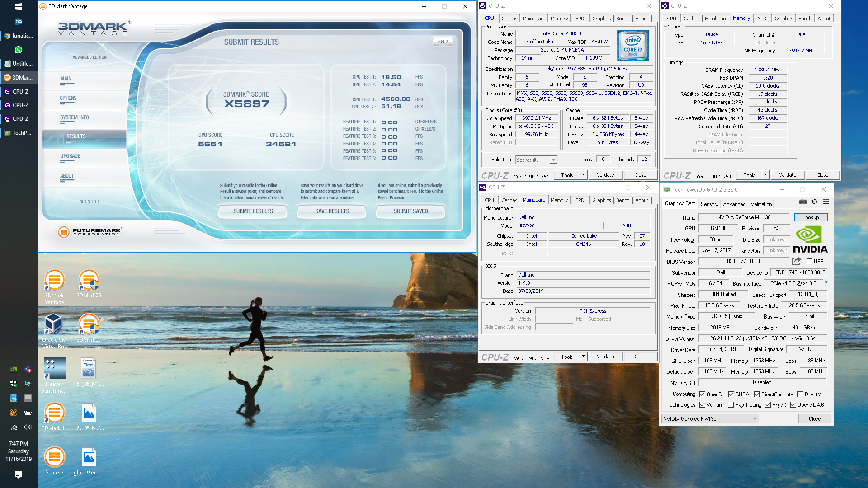The image size is (868, 488).
Task: Toggle the OpenCL checkbox
Action: (702, 394)
